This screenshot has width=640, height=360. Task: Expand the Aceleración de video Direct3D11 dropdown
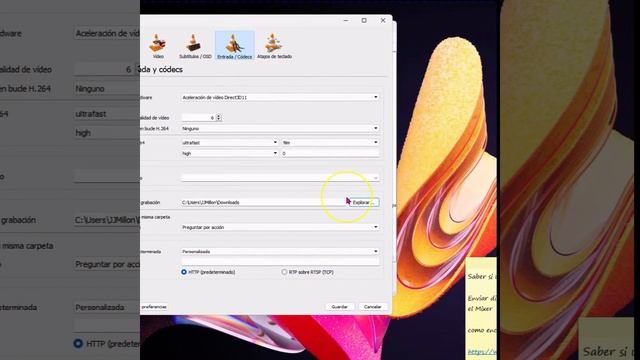[280, 97]
